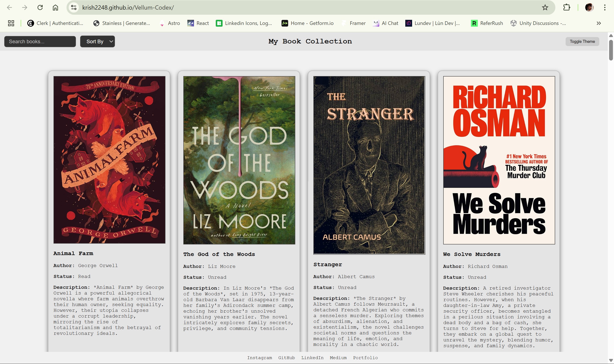Screen dimensions: 614x364
Task: Click the author Liz Moore text
Action: [222, 266]
